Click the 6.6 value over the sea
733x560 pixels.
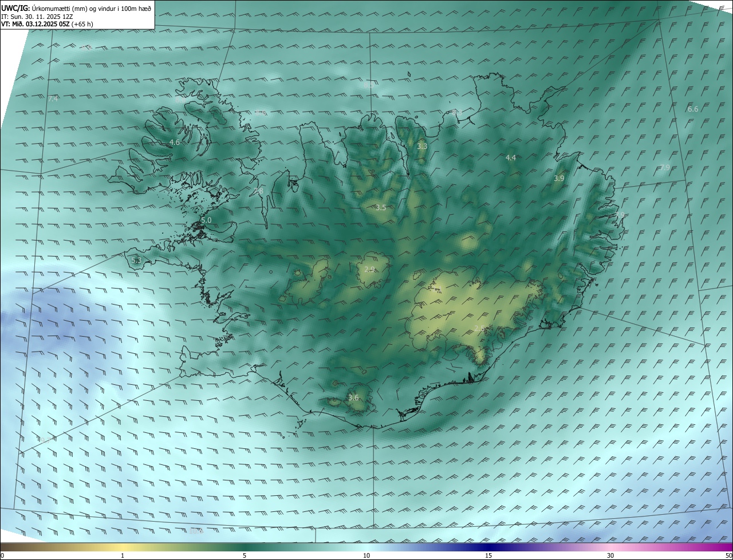coord(693,109)
